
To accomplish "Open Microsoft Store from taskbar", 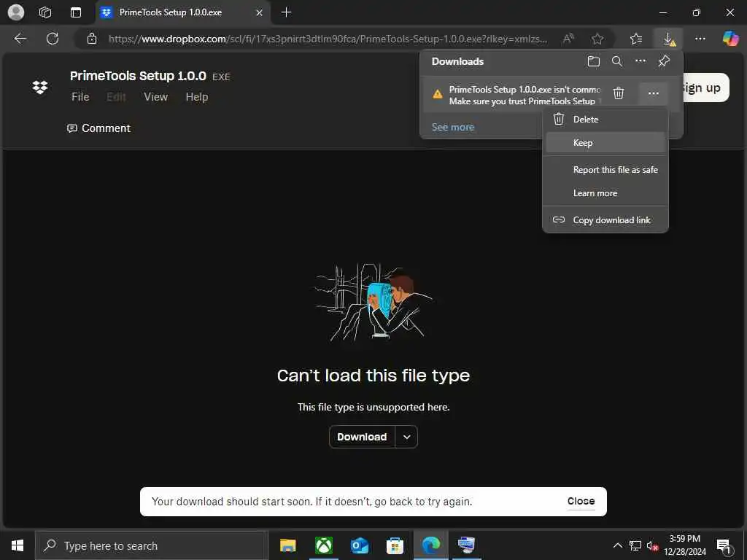I will 395,545.
